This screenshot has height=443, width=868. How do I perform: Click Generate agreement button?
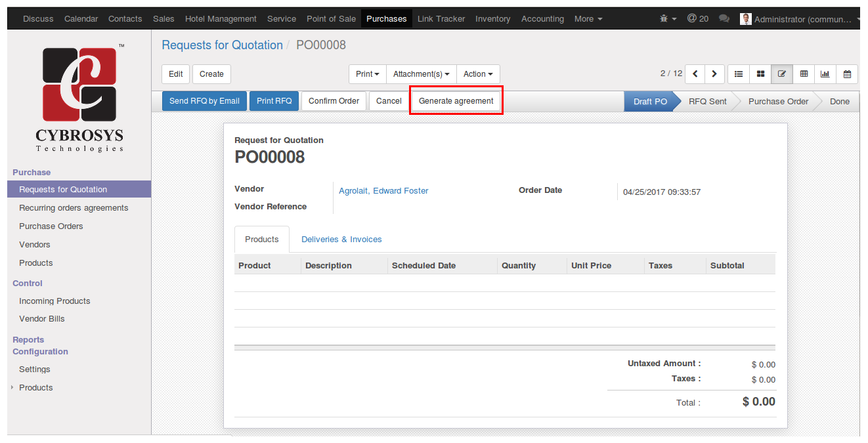[x=456, y=101]
